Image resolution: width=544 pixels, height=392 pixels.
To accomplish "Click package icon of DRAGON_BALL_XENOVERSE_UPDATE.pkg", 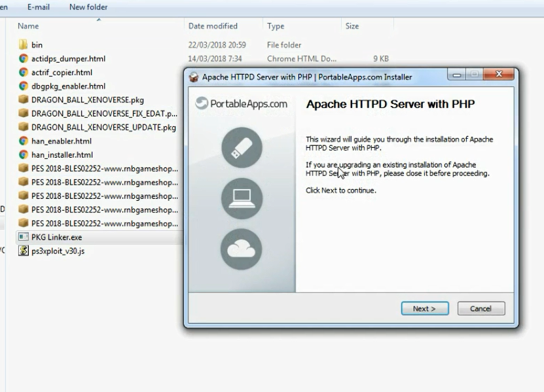I will 24,127.
